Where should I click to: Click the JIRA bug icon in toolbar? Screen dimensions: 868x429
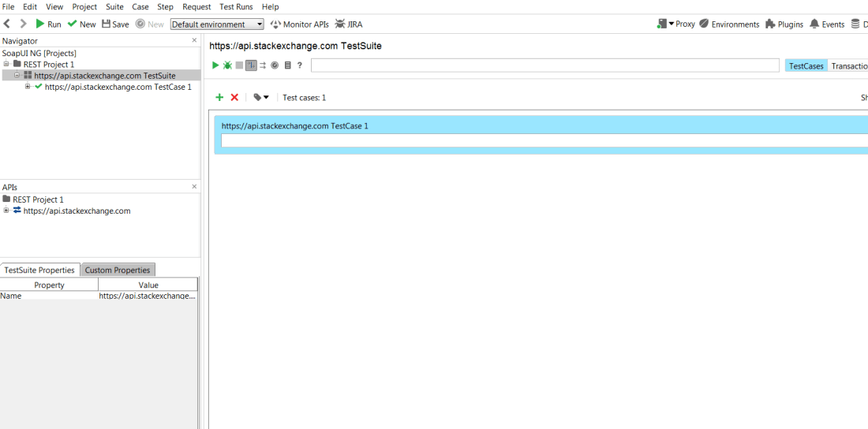pos(349,24)
